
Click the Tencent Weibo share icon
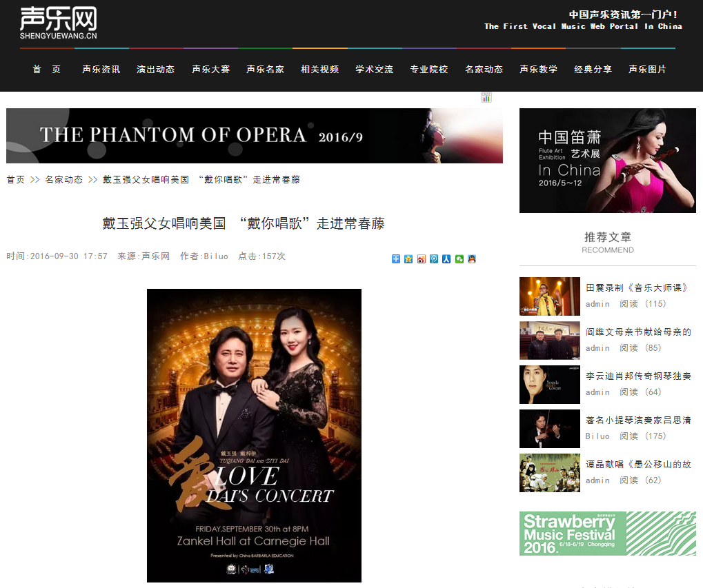pyautogui.click(x=433, y=259)
